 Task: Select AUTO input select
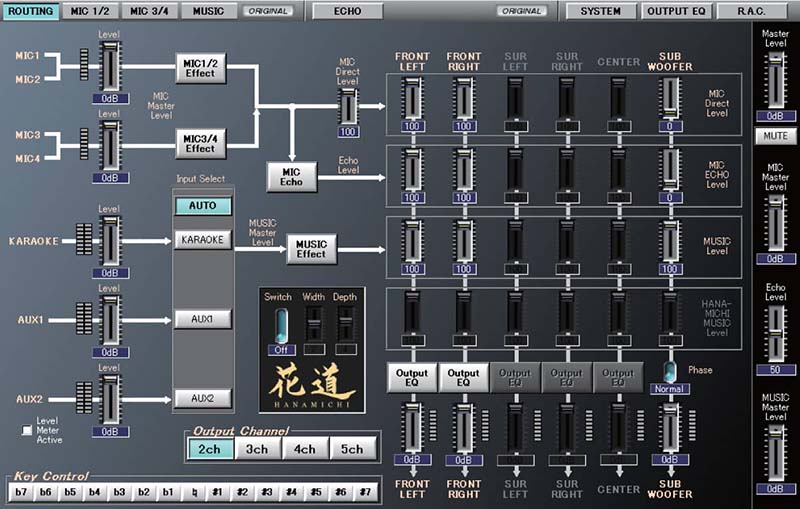(203, 206)
